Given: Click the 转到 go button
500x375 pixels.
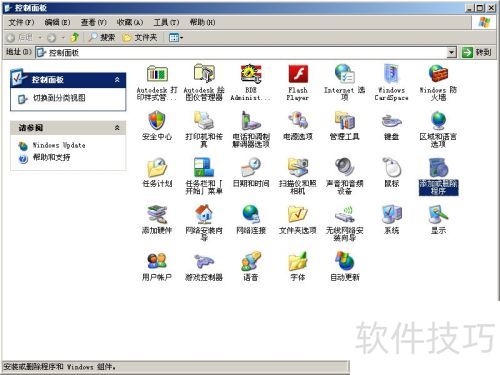Looking at the screenshot, I should point(477,52).
